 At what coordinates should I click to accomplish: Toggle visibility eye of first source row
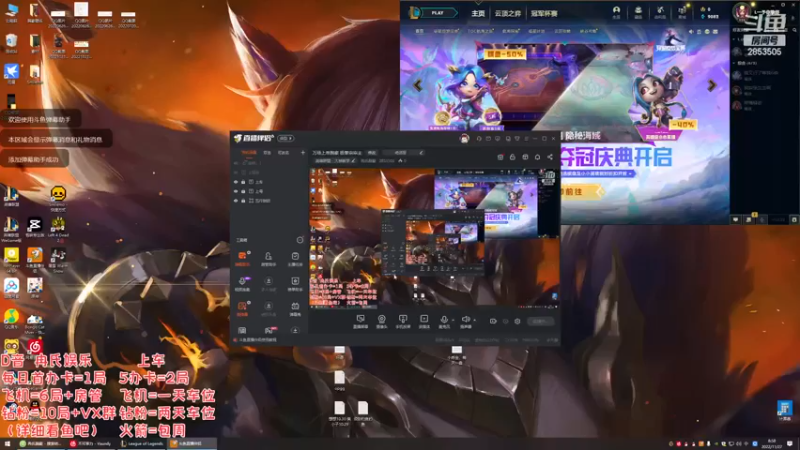(x=236, y=182)
